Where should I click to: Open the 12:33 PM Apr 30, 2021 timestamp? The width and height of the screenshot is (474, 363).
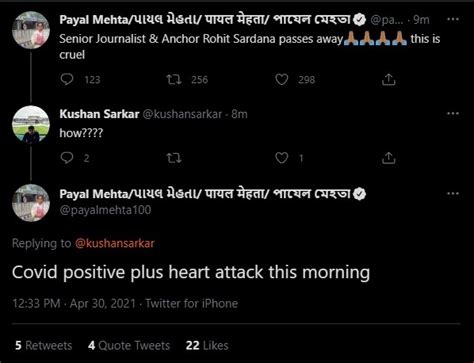pyautogui.click(x=74, y=304)
